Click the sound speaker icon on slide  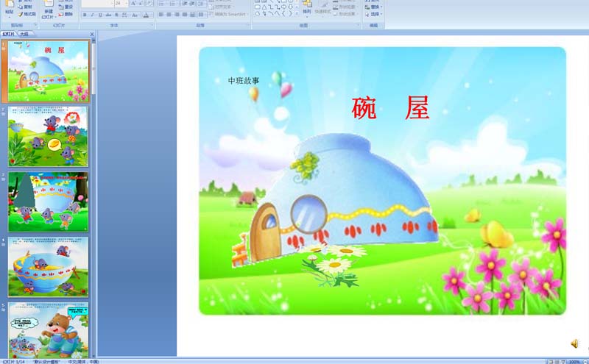point(574,343)
